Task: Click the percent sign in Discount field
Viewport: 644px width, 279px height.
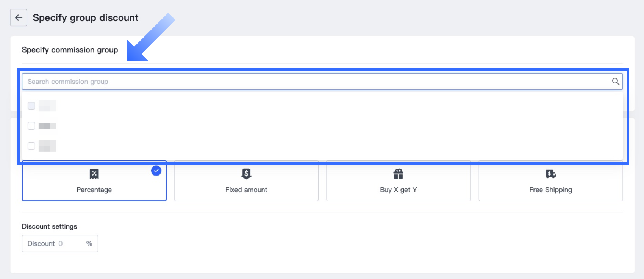Action: pos(89,244)
